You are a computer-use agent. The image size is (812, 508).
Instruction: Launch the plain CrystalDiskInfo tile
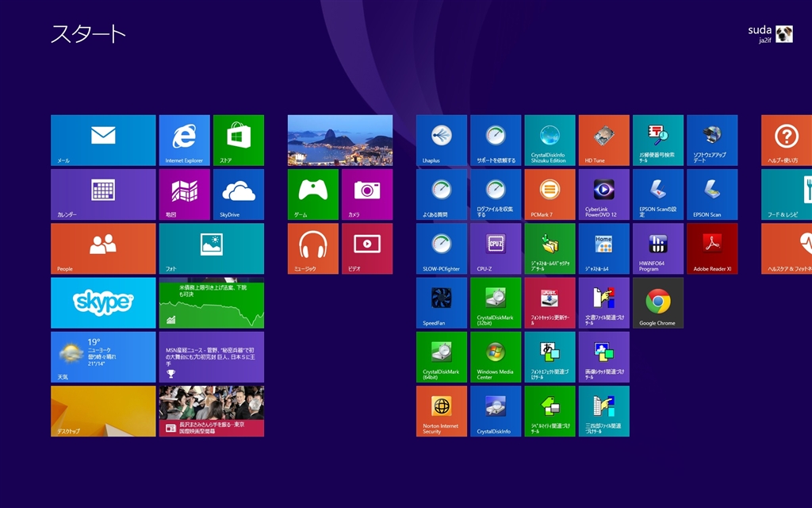coord(496,411)
